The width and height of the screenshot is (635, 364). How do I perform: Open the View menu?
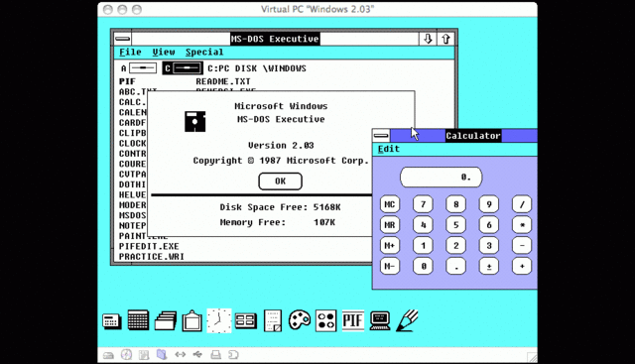point(164,53)
